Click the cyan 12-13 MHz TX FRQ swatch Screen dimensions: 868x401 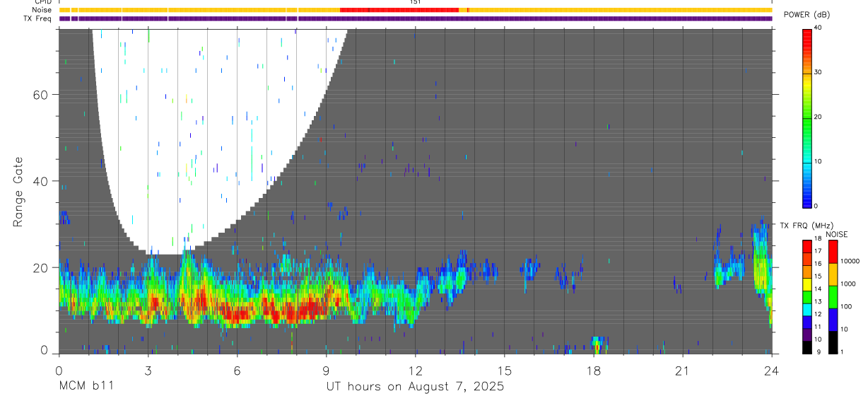coord(807,310)
